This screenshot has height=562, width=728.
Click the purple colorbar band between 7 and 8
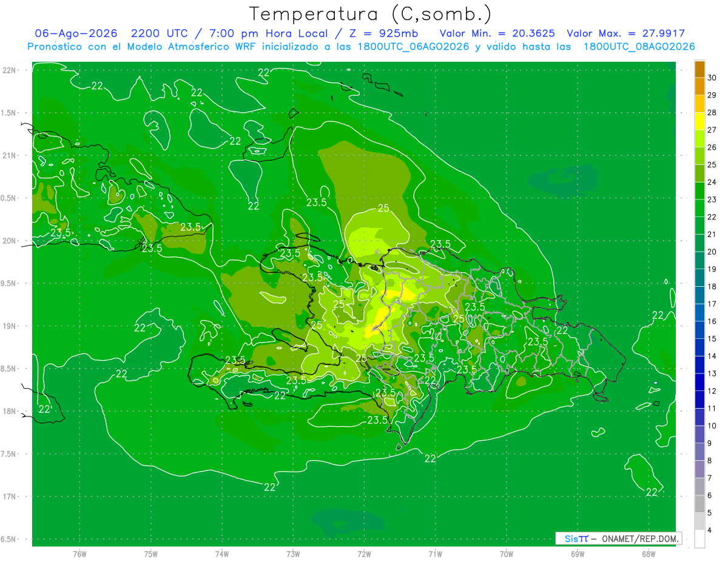[x=699, y=470]
